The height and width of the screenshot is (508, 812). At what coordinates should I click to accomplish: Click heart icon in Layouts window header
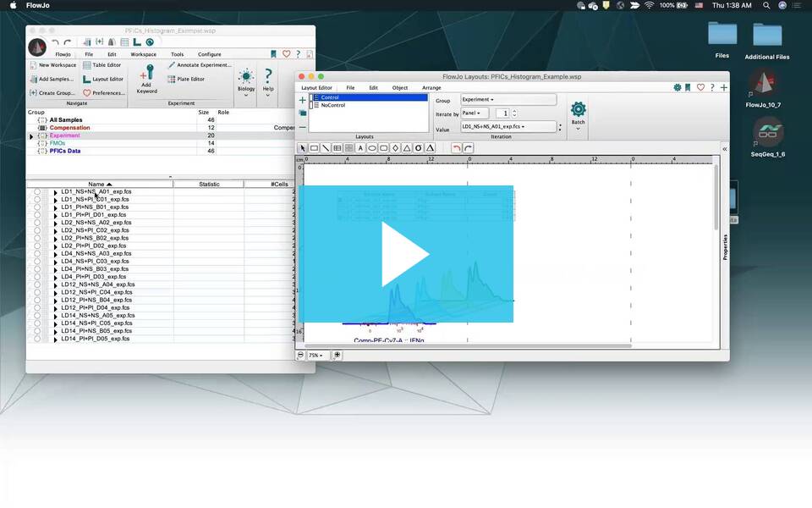(700, 87)
